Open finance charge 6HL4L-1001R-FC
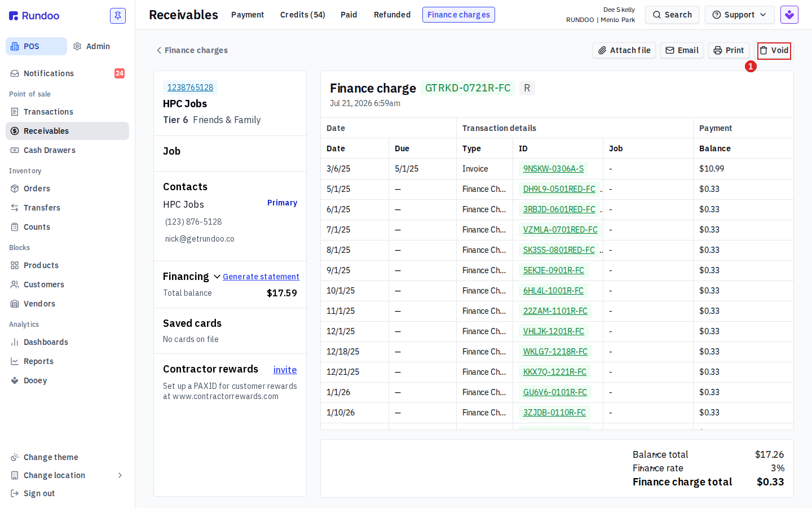This screenshot has width=812, height=508. [x=553, y=291]
